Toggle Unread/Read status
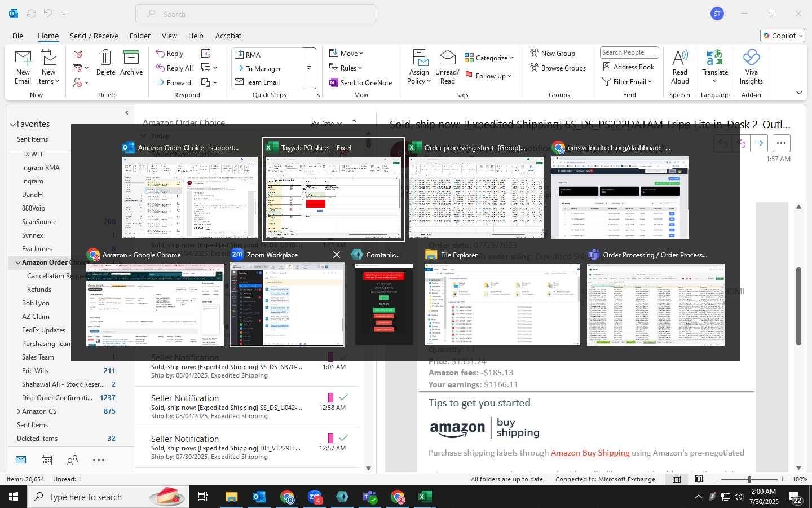The height and width of the screenshot is (508, 812). pyautogui.click(x=447, y=67)
